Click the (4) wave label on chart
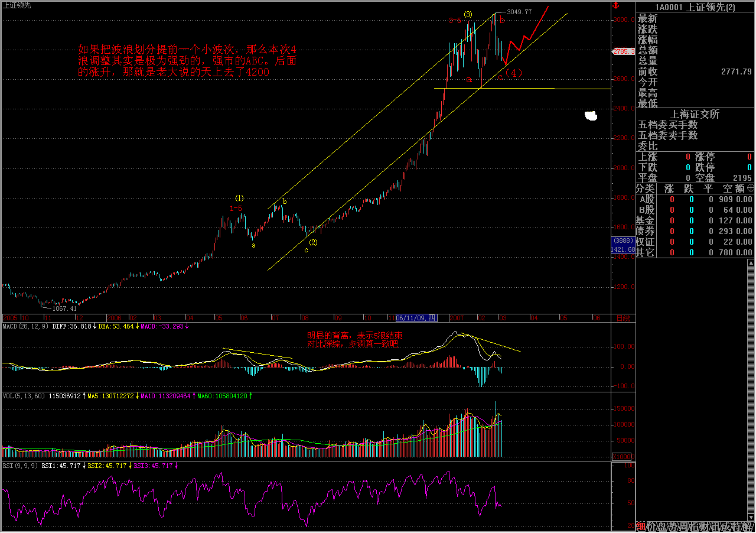The width and height of the screenshot is (756, 533). point(514,73)
